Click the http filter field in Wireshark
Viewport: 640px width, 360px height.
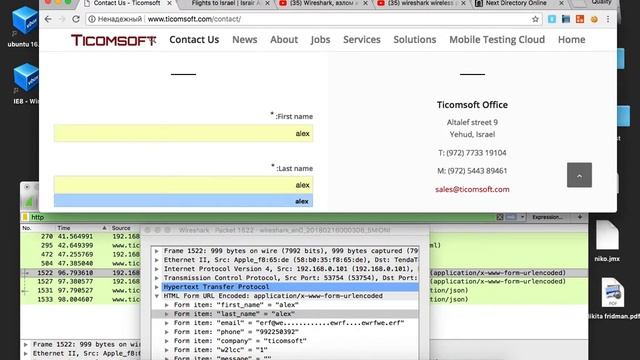[x=261, y=217]
